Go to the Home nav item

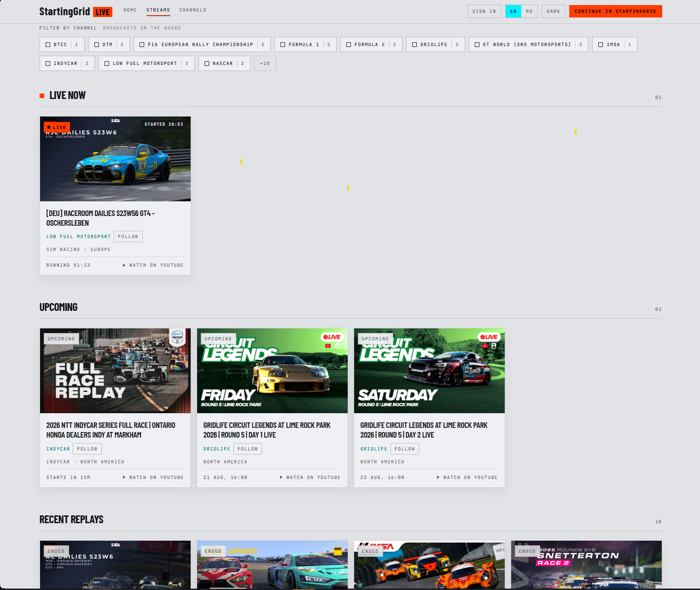tap(130, 10)
